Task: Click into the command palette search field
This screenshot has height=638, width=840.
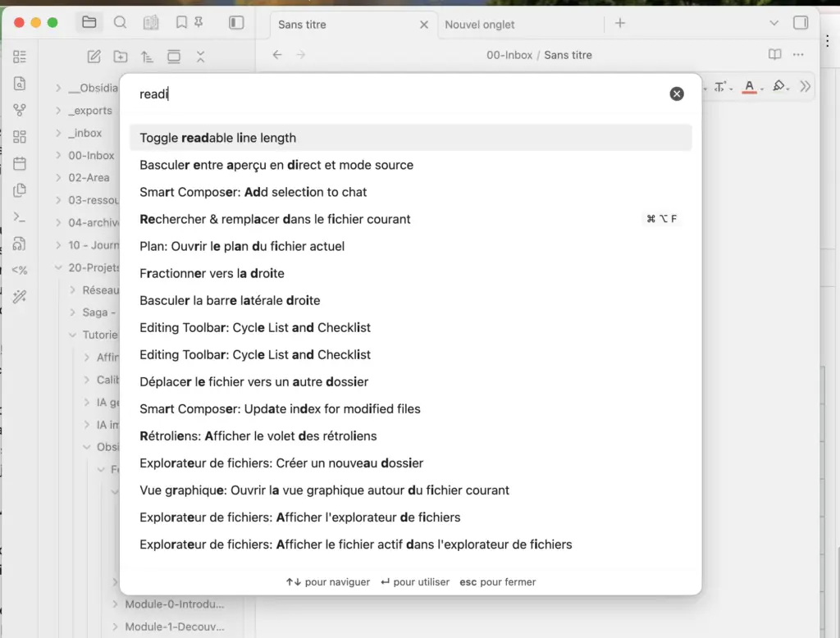Action: tap(394, 94)
